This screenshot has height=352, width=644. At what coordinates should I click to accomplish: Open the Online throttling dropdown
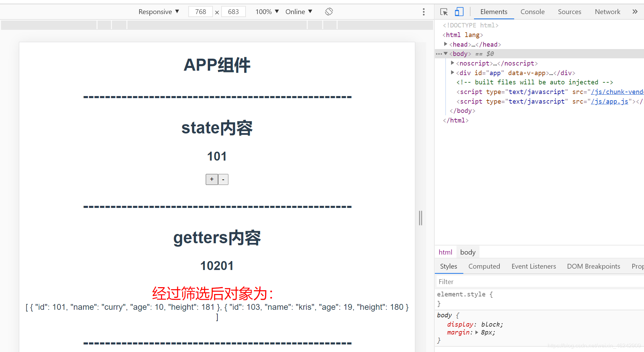299,12
